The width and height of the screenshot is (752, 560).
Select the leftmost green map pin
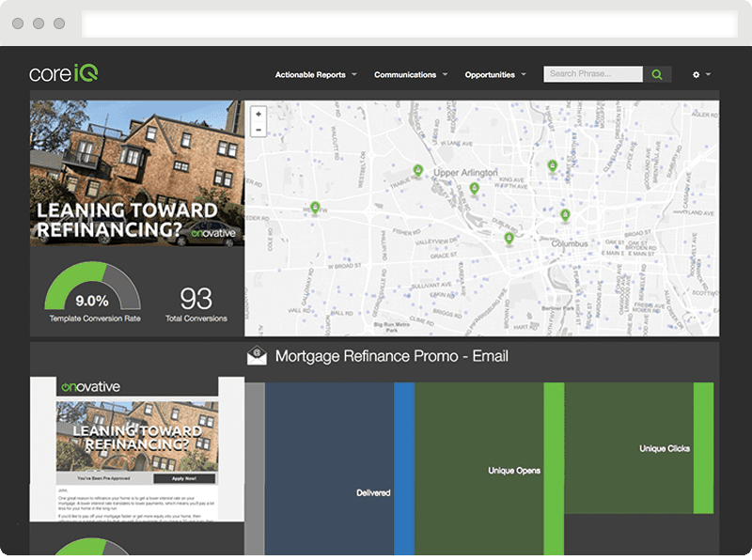coord(315,208)
